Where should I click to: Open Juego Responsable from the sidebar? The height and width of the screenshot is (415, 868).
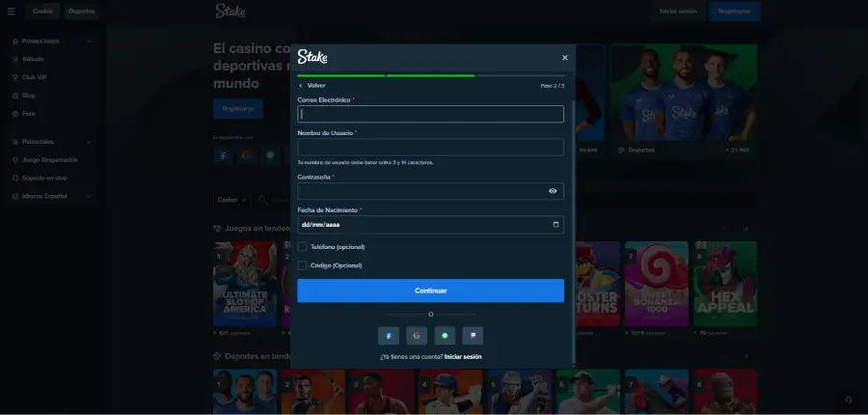click(x=50, y=159)
